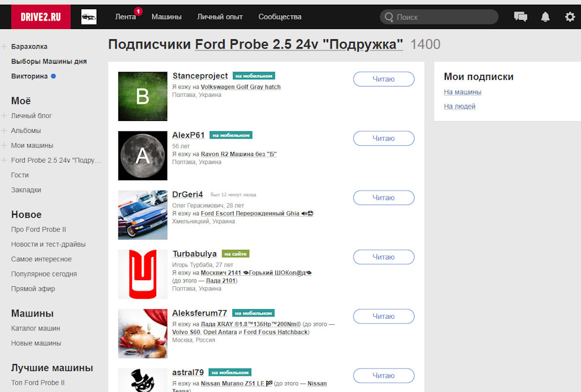Click plus icon beside Мои машины

[4, 145]
